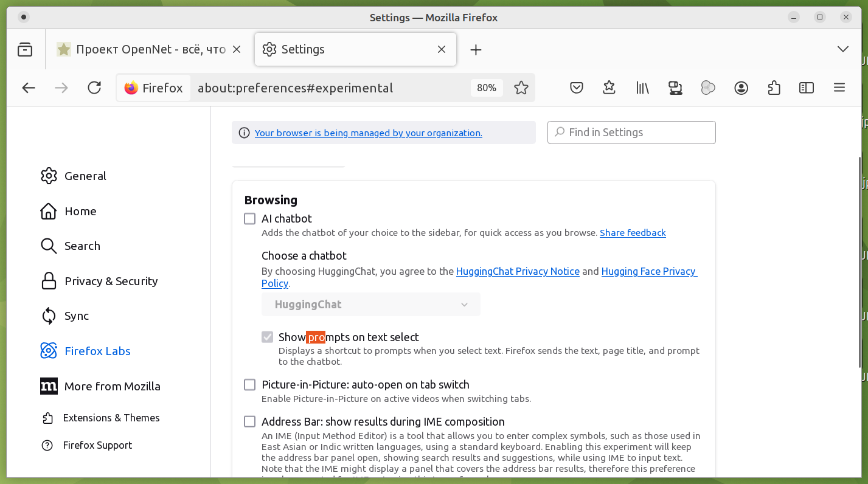The height and width of the screenshot is (484, 868).
Task: Click 'Your browser is being managed' link
Action: [369, 133]
